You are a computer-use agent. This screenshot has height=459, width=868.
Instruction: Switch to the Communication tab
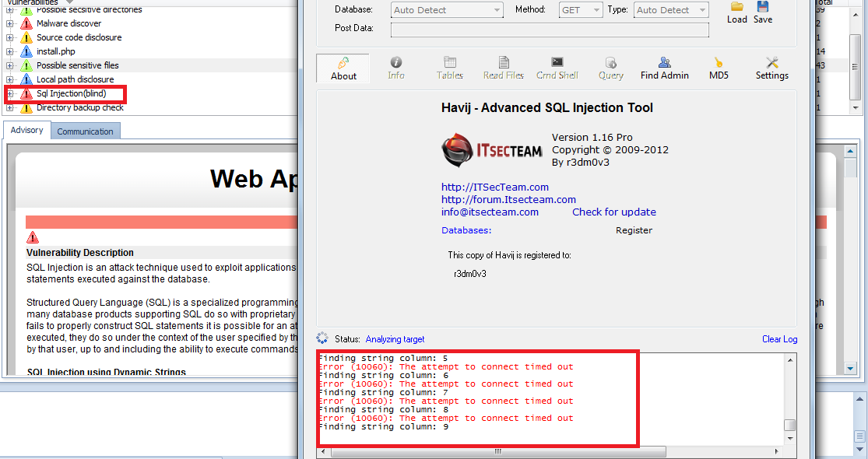(86, 131)
